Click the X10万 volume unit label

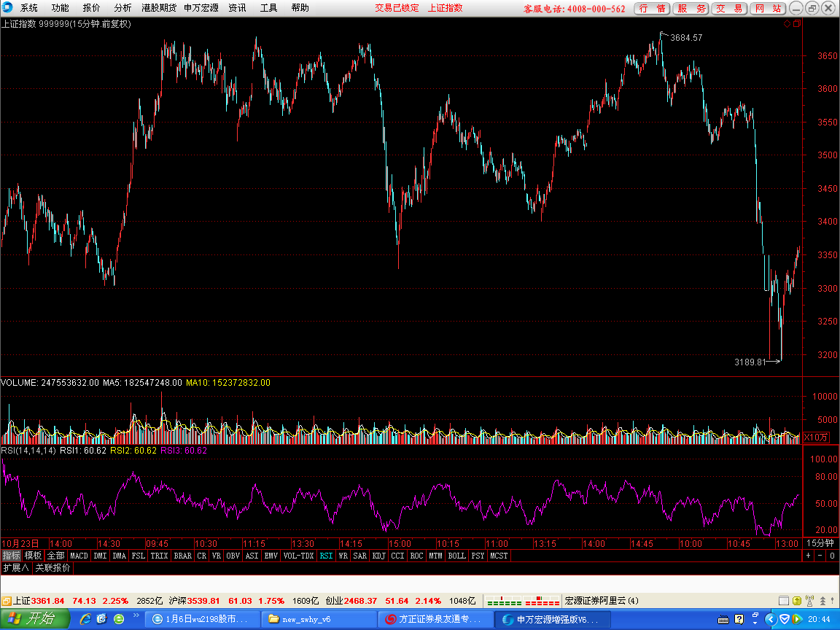[x=816, y=437]
